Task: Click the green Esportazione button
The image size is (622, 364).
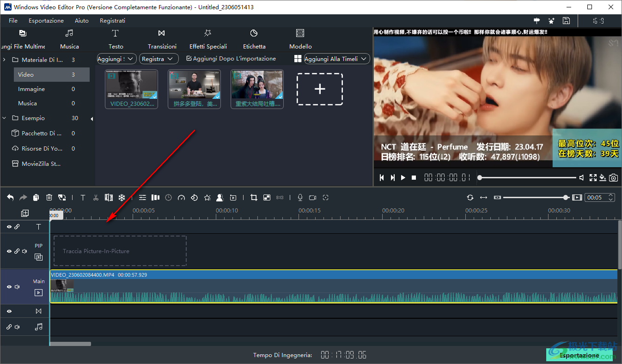Action: [579, 355]
